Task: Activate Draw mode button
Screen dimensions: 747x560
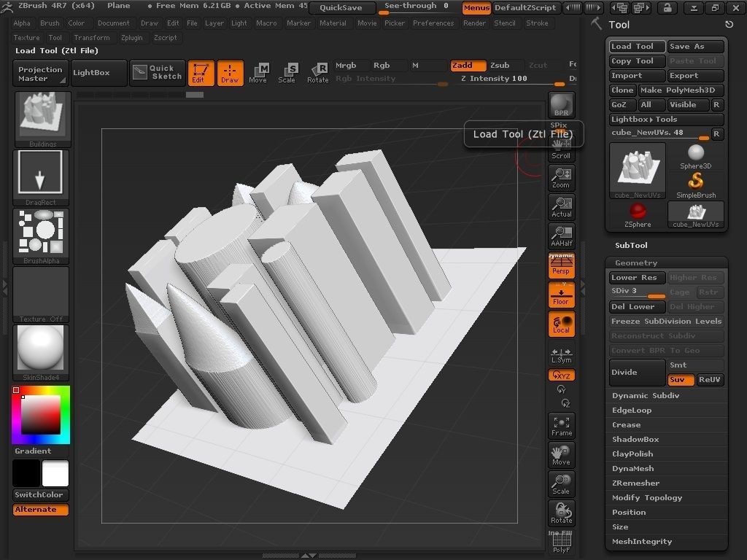Action: [x=230, y=73]
